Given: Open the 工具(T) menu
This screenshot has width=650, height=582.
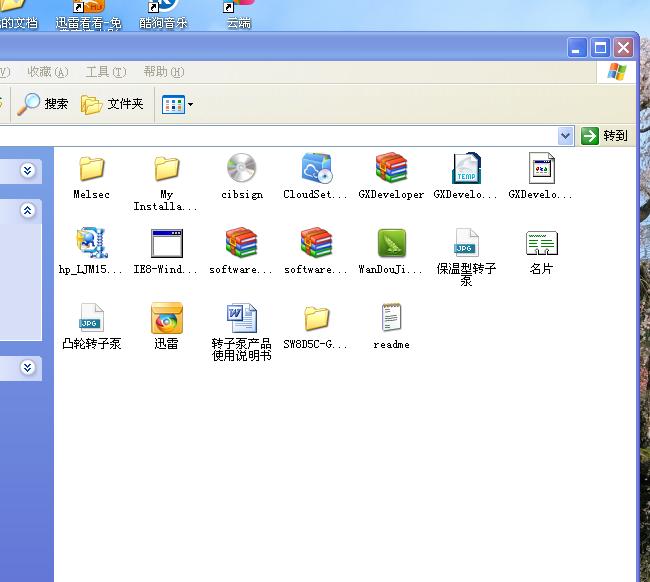Looking at the screenshot, I should point(105,72).
